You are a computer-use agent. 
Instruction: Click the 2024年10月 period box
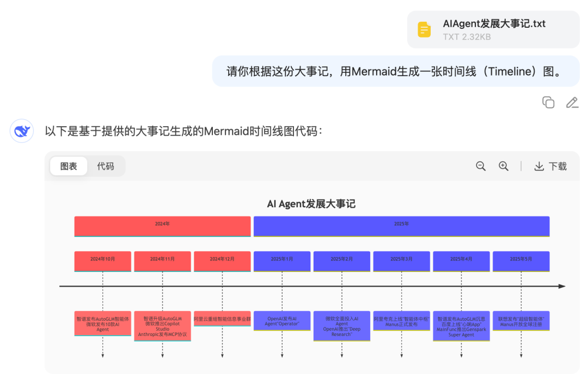102,262
